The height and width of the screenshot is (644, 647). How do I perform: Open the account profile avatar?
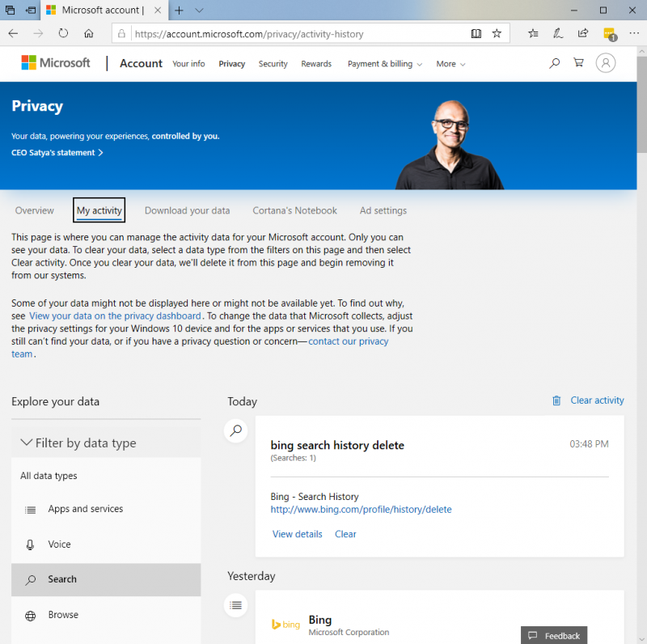[605, 63]
